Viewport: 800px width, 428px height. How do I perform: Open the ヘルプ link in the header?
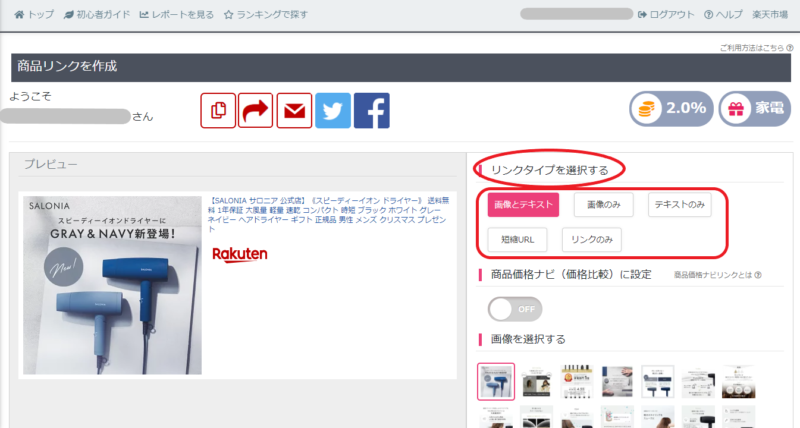coord(723,14)
